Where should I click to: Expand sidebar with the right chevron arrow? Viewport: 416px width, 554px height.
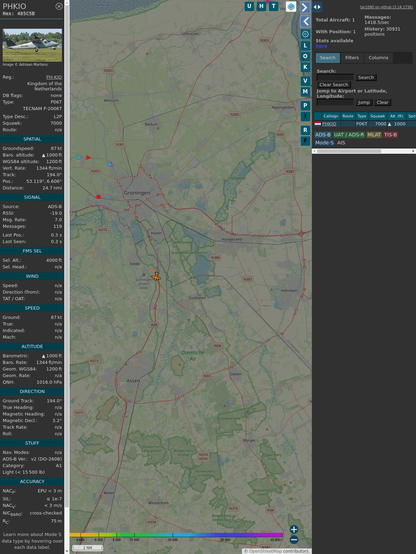tap(305, 7)
